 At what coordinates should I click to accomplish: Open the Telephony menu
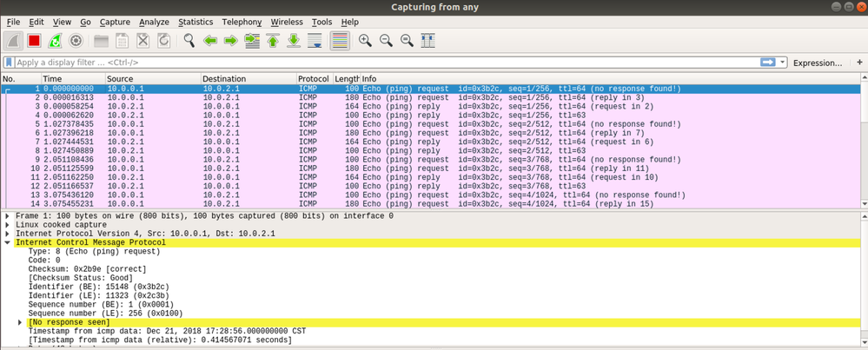[242, 22]
